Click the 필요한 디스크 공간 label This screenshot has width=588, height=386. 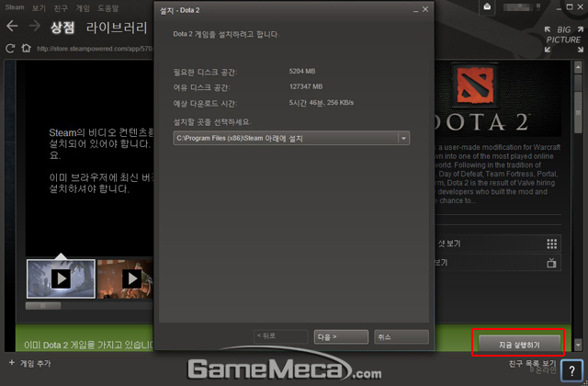205,72
